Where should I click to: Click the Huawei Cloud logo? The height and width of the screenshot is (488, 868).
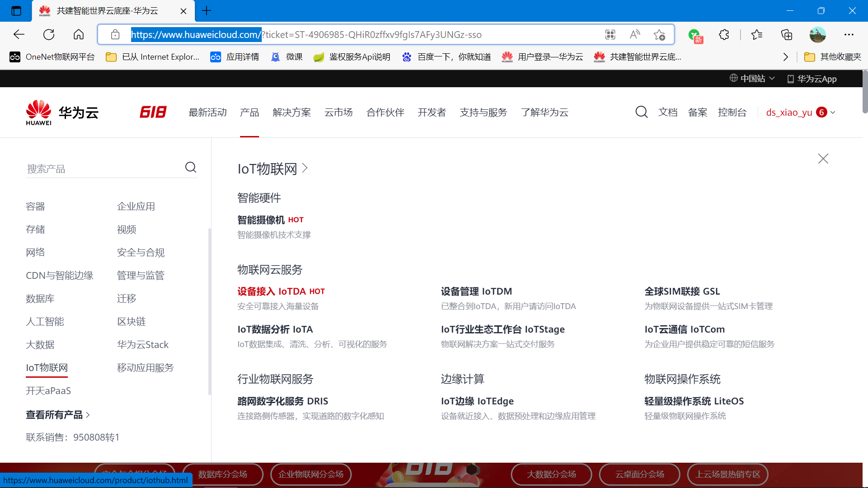click(x=62, y=113)
